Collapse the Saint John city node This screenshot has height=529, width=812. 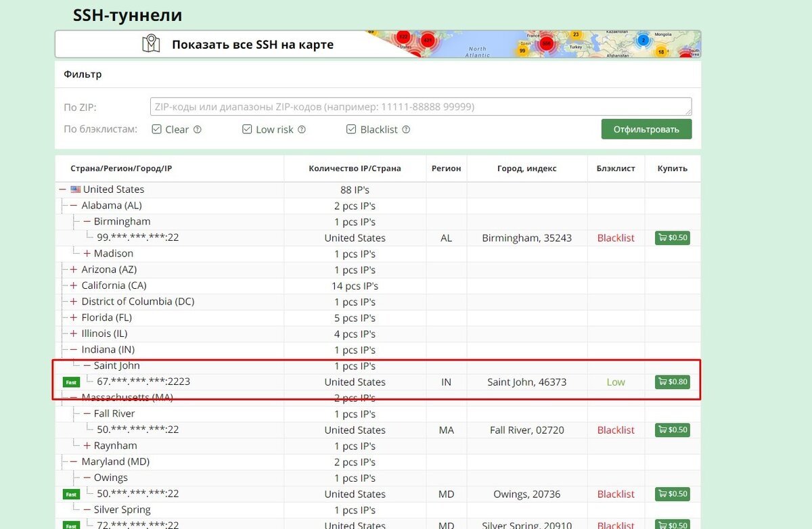point(87,365)
